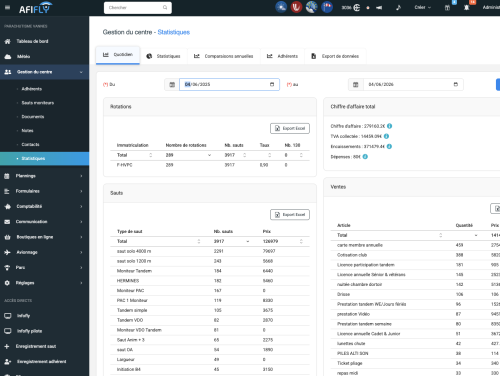Expand the Communication menu

pos(44,222)
